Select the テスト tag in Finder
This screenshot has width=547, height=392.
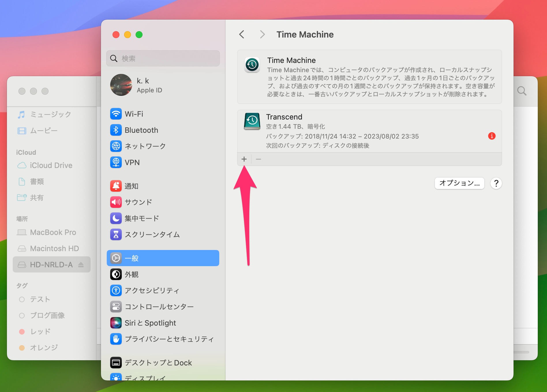[51, 299]
